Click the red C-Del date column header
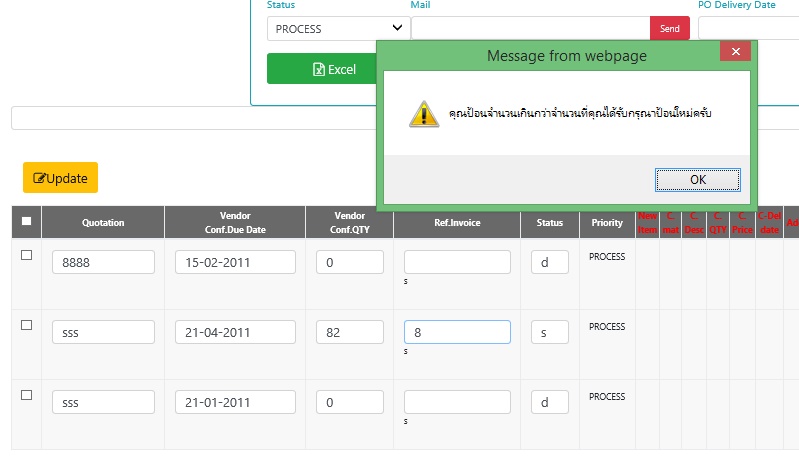 (x=769, y=223)
